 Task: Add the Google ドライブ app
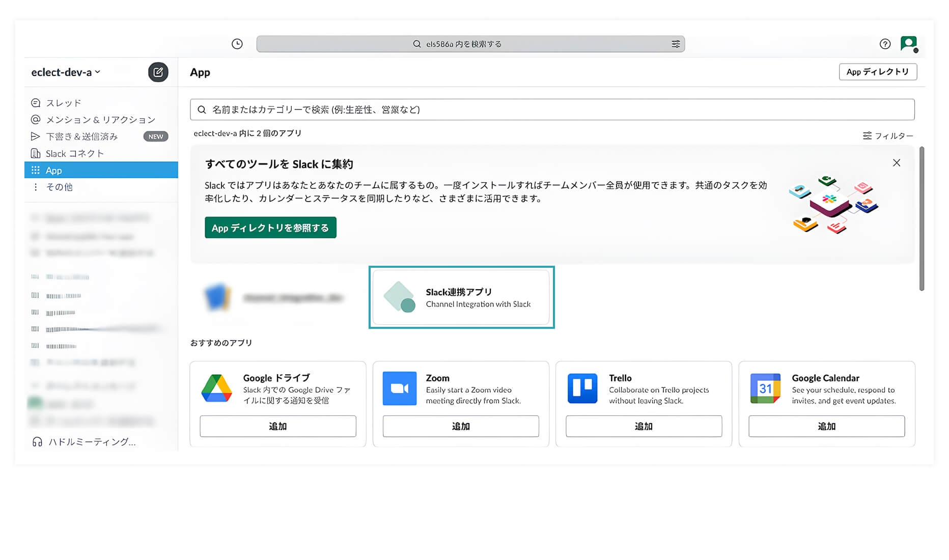tap(278, 426)
